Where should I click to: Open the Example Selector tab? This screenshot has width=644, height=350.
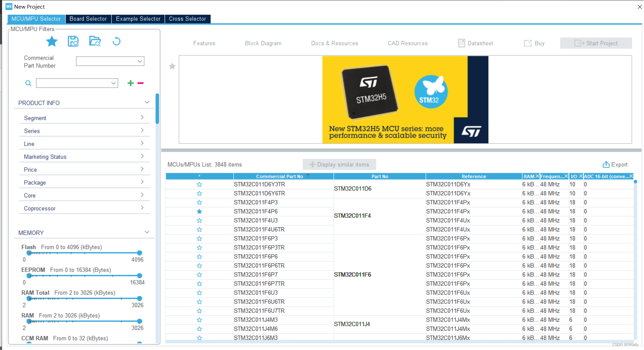[x=138, y=19]
